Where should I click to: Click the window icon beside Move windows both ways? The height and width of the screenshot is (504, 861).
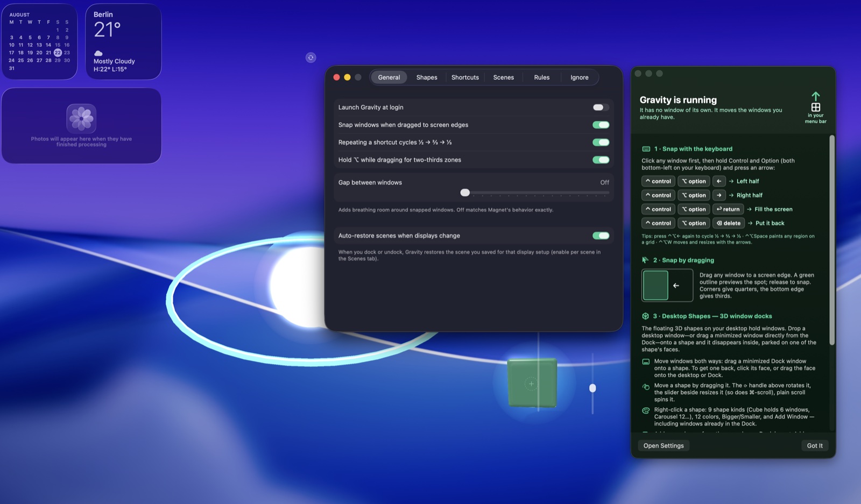646,361
